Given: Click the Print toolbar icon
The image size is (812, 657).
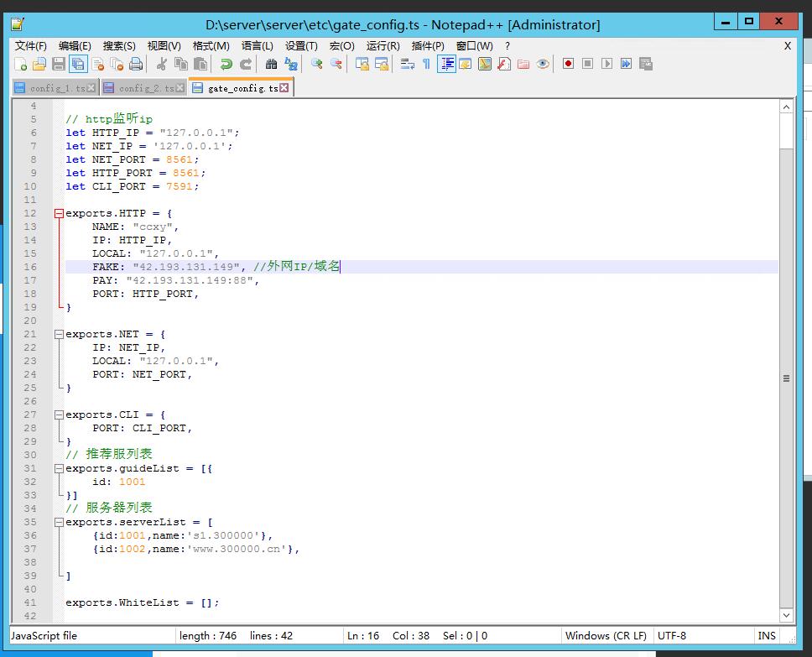Looking at the screenshot, I should pos(136,64).
